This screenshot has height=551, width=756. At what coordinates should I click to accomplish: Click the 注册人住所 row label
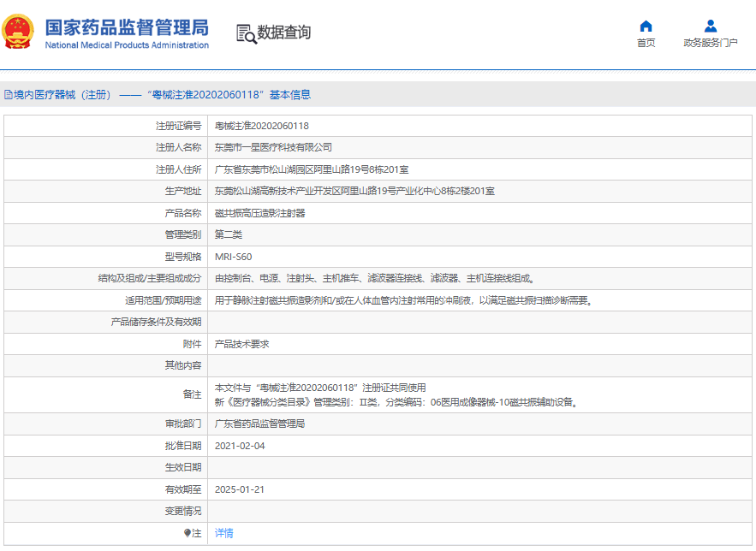point(178,169)
